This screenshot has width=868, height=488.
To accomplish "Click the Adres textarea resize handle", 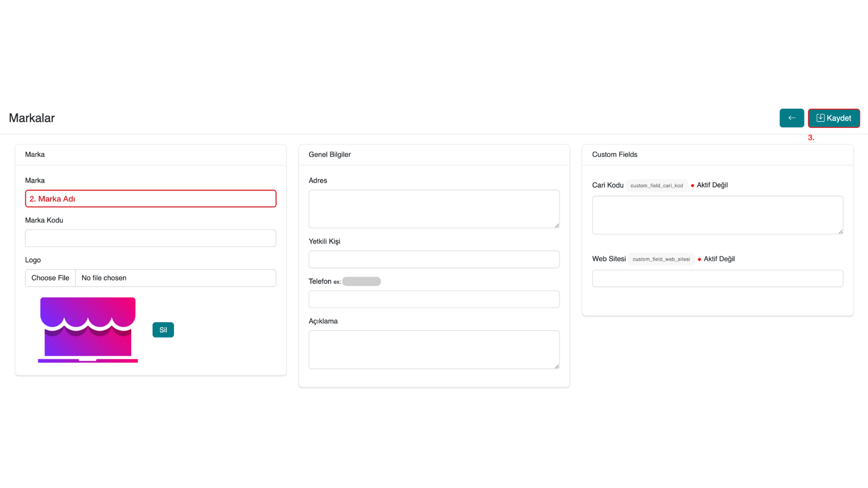I will pos(557,225).
